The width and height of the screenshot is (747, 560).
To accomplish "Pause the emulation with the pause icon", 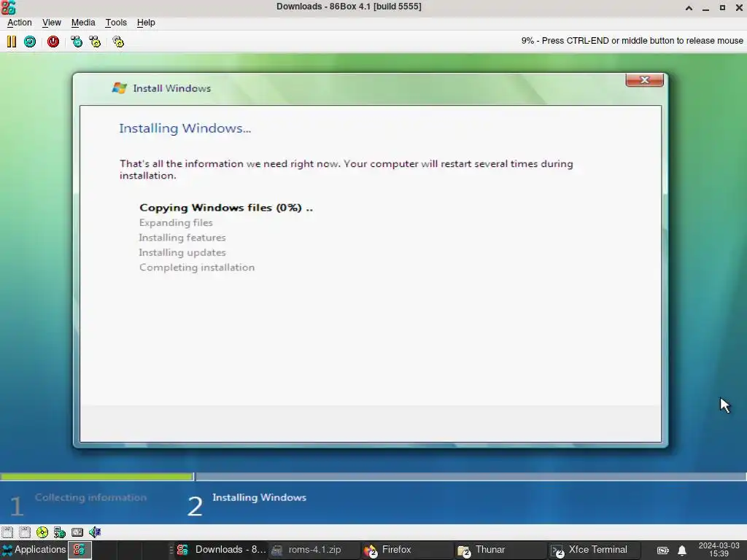I will [x=12, y=42].
